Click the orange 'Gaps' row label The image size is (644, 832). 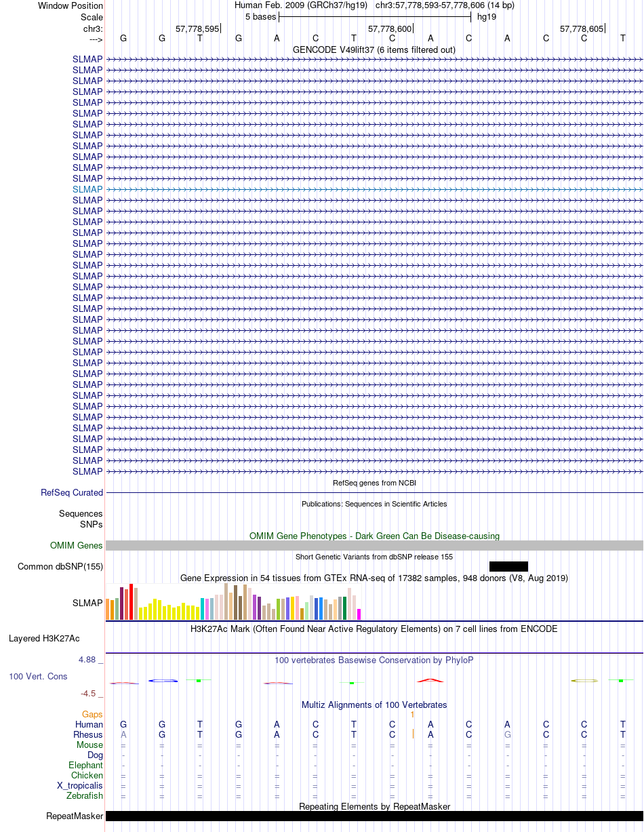[x=92, y=714]
